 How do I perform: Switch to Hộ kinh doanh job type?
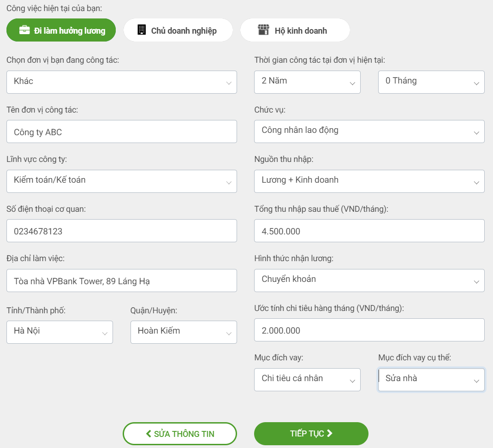tap(295, 30)
